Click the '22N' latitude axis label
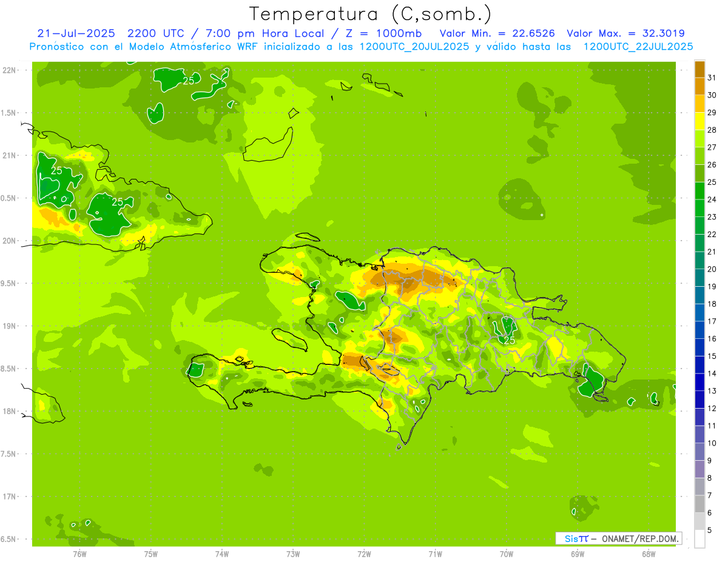This screenshot has height=562, width=728. (x=9, y=70)
